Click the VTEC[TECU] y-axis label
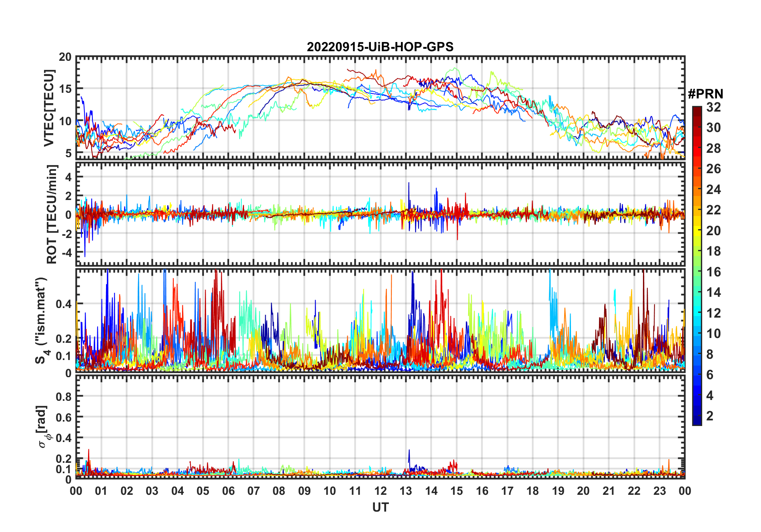The image size is (761, 532). (x=49, y=108)
